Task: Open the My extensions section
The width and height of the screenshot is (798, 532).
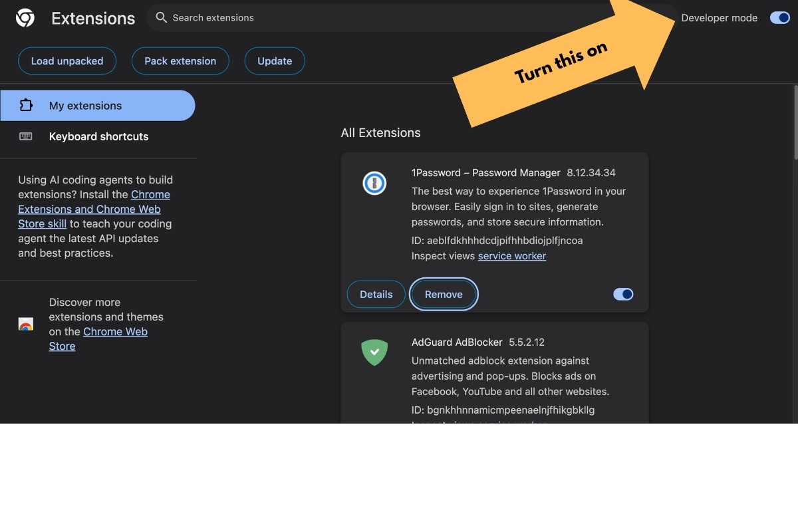Action: [98, 105]
